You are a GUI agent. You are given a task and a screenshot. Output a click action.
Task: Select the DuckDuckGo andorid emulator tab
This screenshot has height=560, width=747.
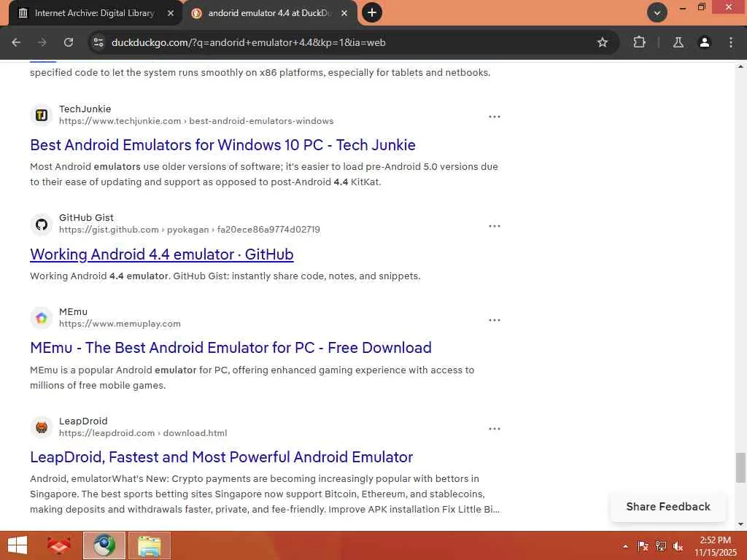point(270,13)
